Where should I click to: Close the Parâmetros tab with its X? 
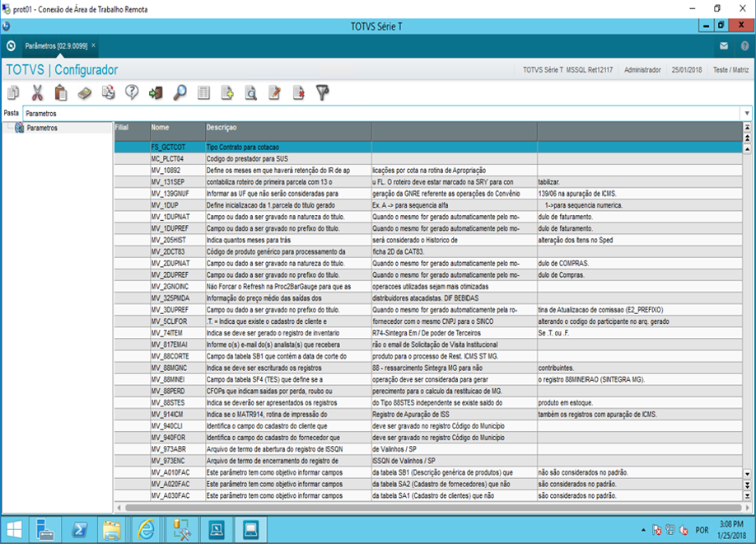click(94, 45)
